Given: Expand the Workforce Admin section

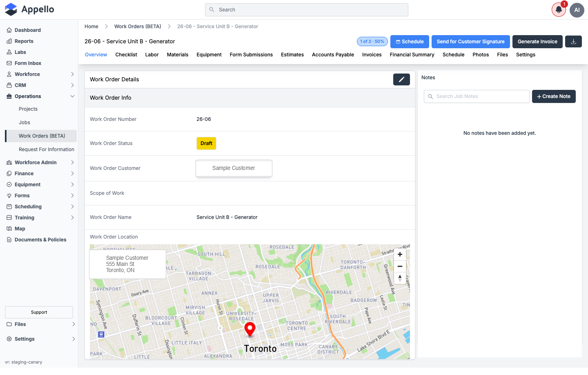Looking at the screenshot, I should 72,163.
